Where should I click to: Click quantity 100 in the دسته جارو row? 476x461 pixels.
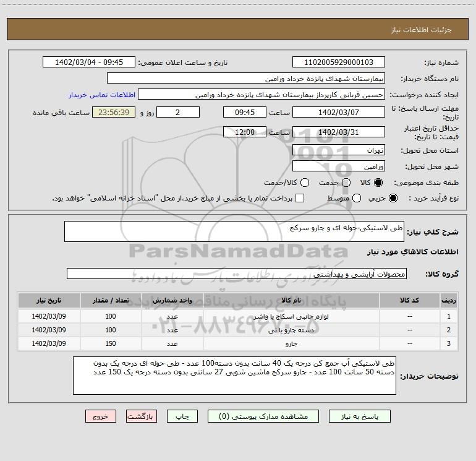pyautogui.click(x=111, y=330)
